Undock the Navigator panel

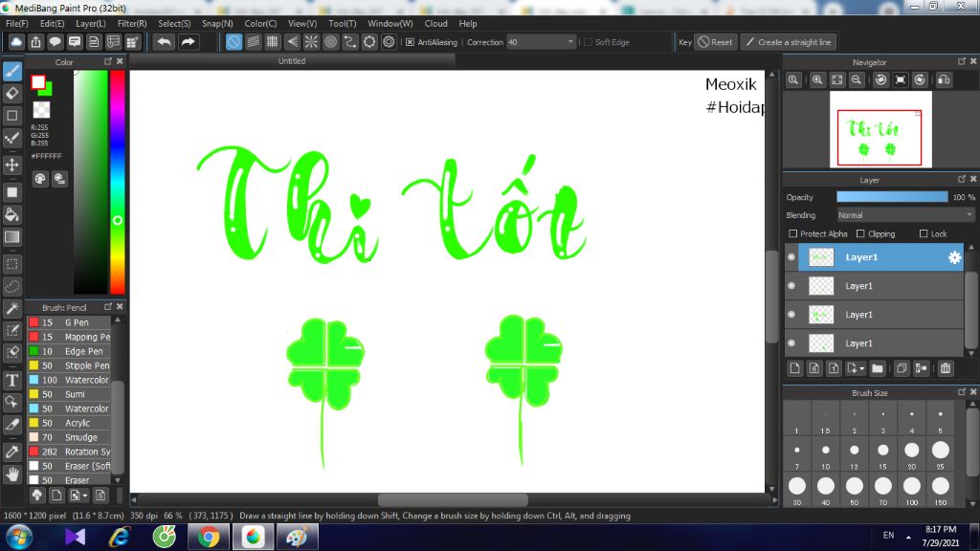pos(961,61)
